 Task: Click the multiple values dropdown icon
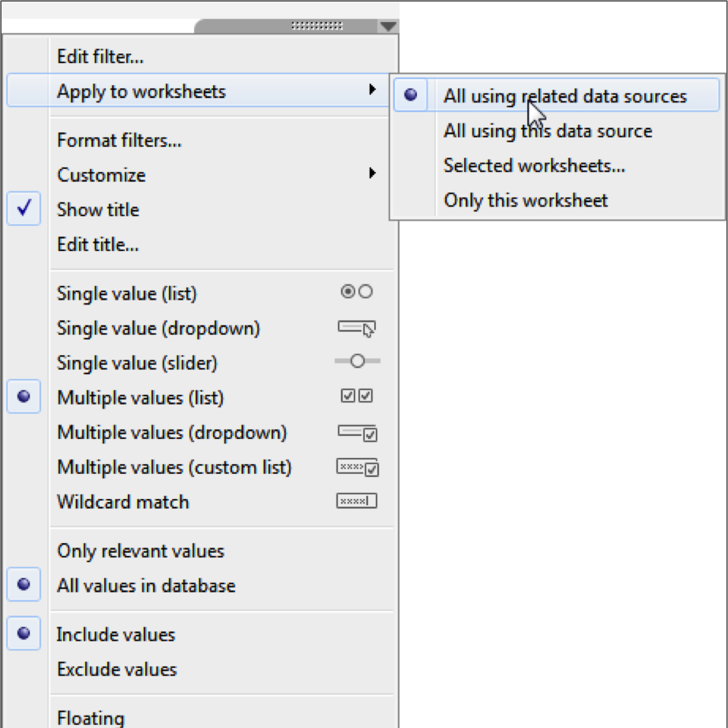coord(358,433)
